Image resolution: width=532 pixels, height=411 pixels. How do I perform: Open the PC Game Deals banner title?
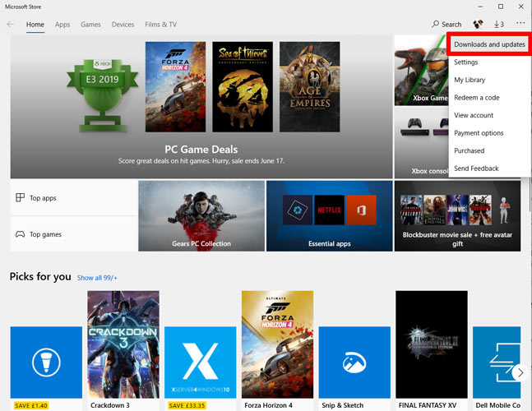pyautogui.click(x=201, y=150)
